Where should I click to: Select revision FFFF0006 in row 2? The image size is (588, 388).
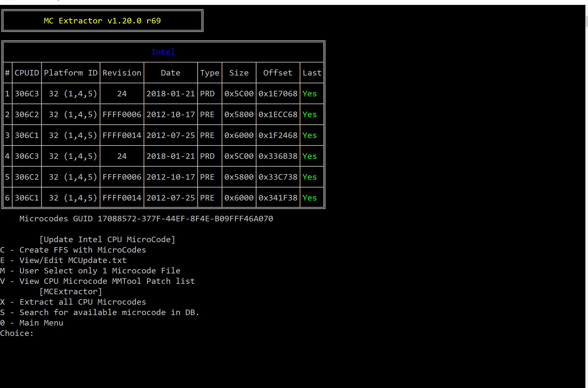pos(122,115)
